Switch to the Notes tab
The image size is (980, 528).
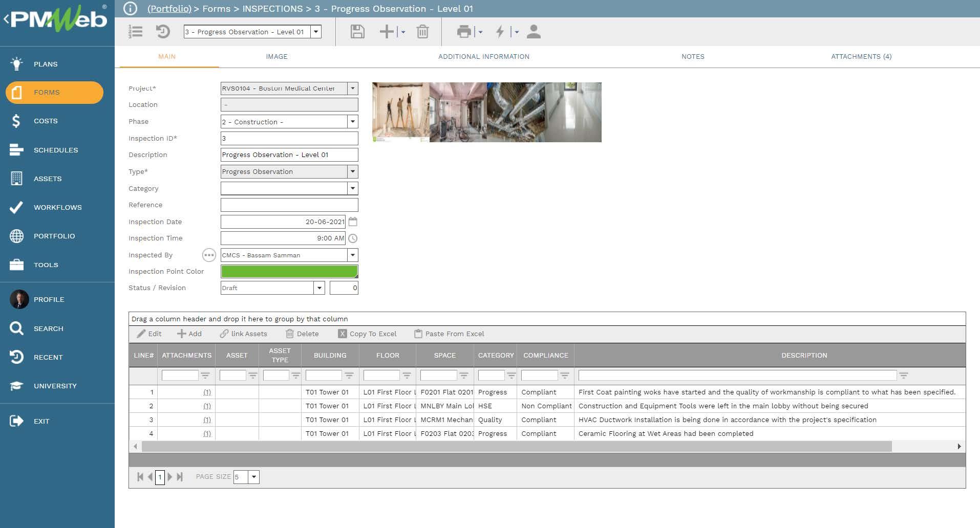693,57
